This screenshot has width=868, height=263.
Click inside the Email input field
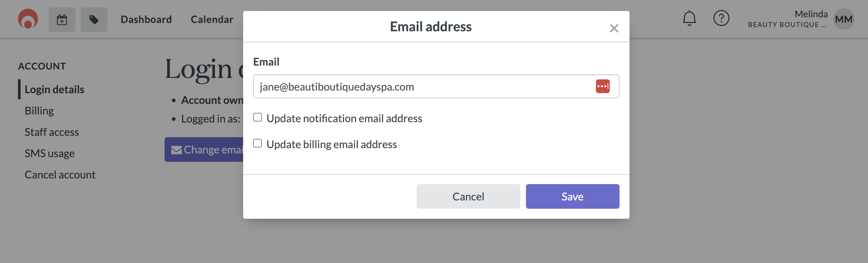[x=436, y=87]
